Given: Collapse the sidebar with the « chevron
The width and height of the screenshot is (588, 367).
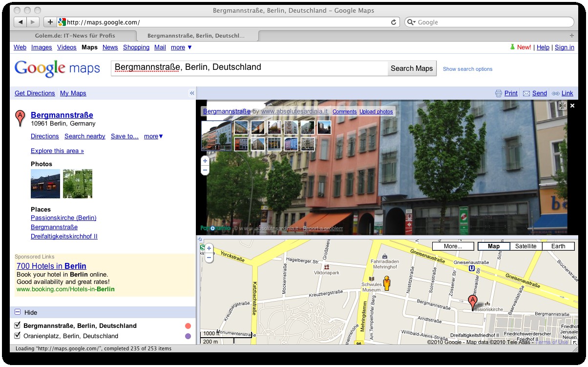Looking at the screenshot, I should pos(191,93).
